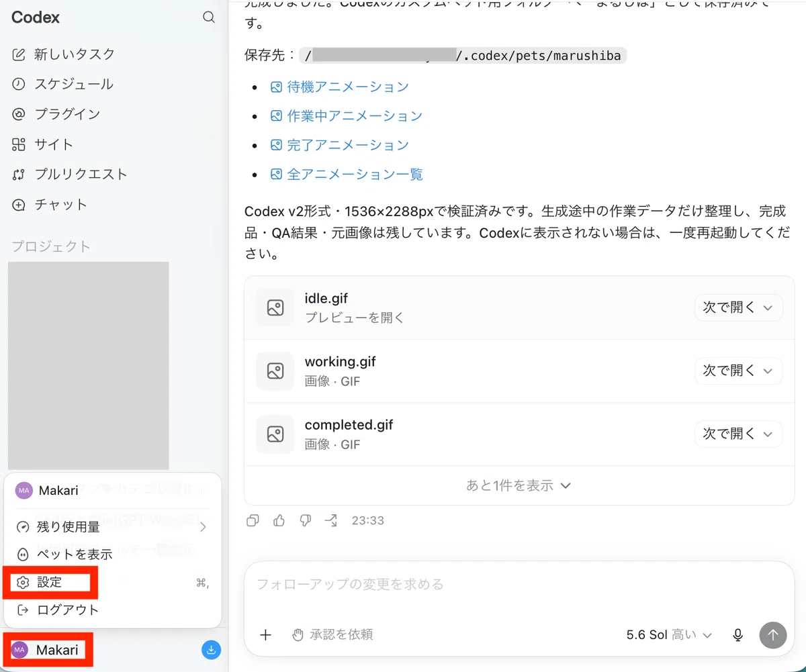Click the completed.gif file name
Viewport: 806px width, 672px height.
click(x=349, y=425)
